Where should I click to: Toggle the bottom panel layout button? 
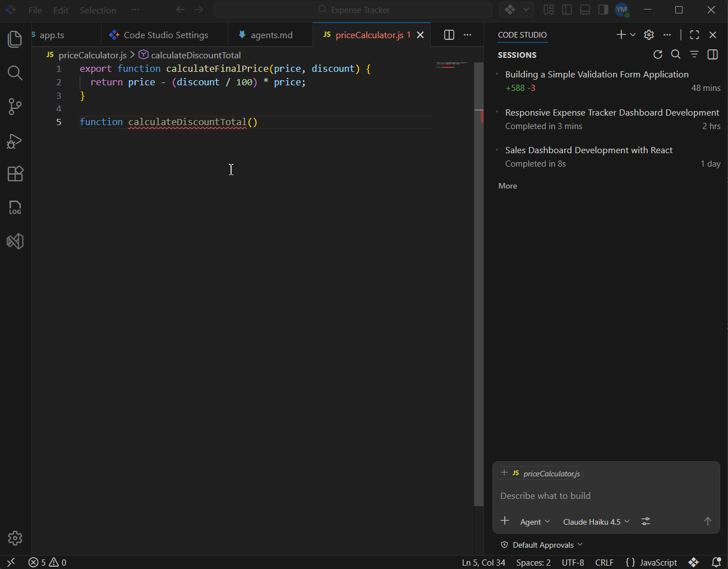pyautogui.click(x=585, y=10)
